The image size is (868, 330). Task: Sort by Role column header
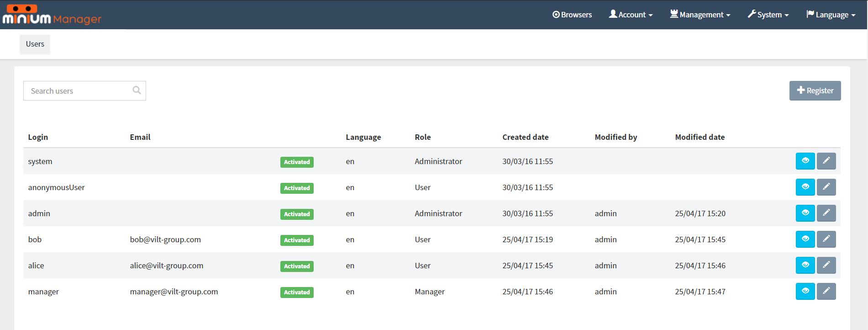coord(423,137)
